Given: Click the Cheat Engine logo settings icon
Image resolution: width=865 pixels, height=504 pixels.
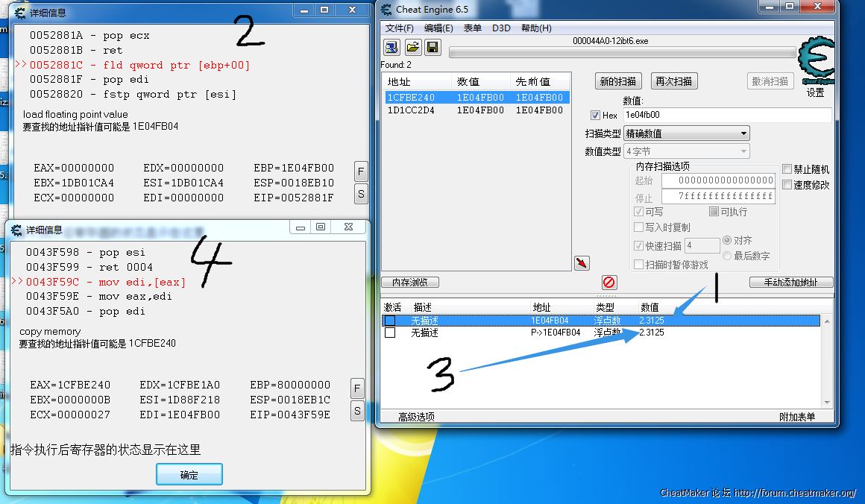Looking at the screenshot, I should 815,62.
